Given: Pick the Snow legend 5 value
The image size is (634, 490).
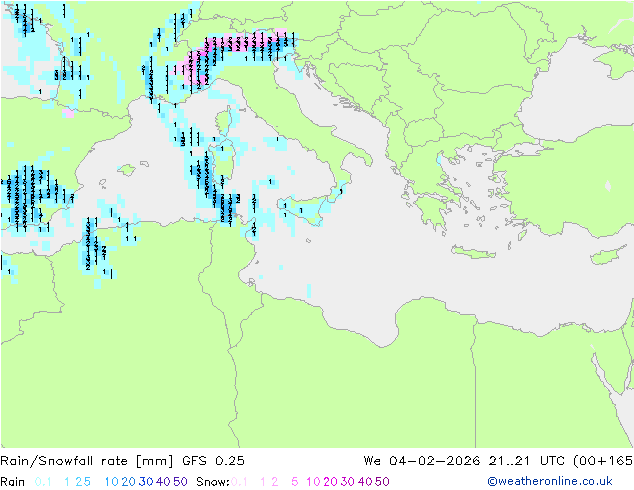Looking at the screenshot, I should (295, 482).
